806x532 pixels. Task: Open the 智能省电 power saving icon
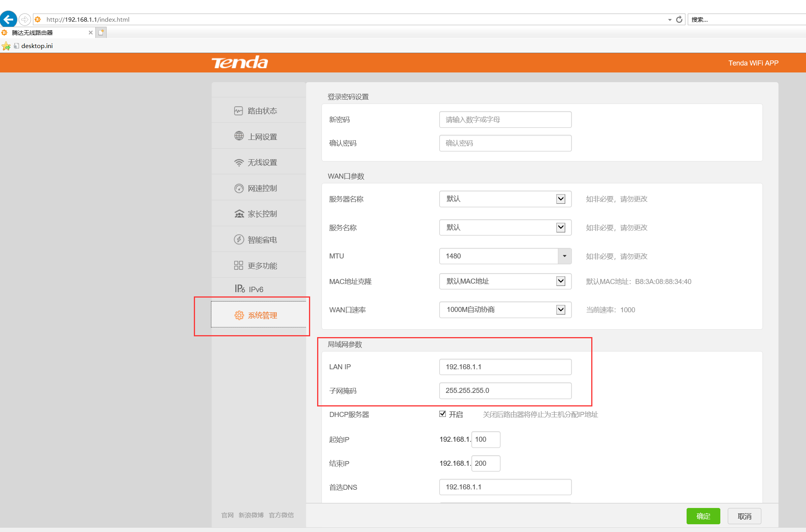(239, 239)
